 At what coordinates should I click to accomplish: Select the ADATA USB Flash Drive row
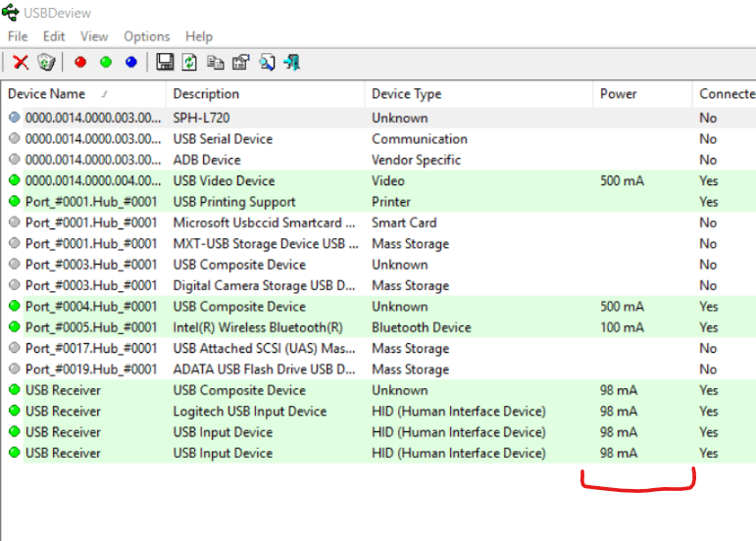[263, 369]
